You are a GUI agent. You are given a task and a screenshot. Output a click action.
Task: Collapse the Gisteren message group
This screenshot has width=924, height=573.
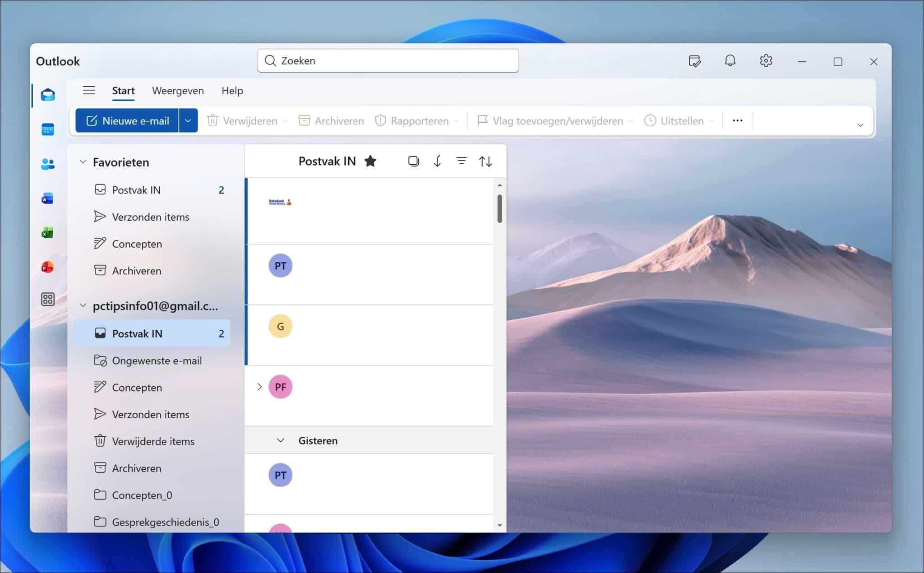(x=280, y=440)
